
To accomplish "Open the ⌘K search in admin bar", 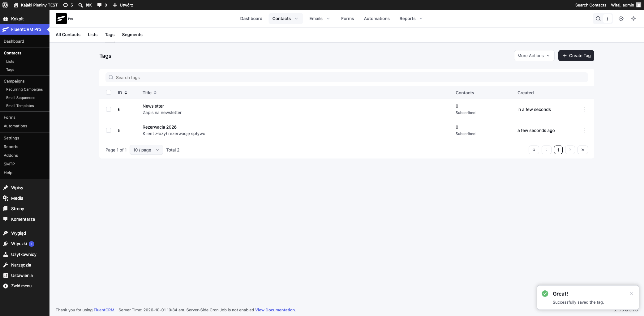I will 85,5.
